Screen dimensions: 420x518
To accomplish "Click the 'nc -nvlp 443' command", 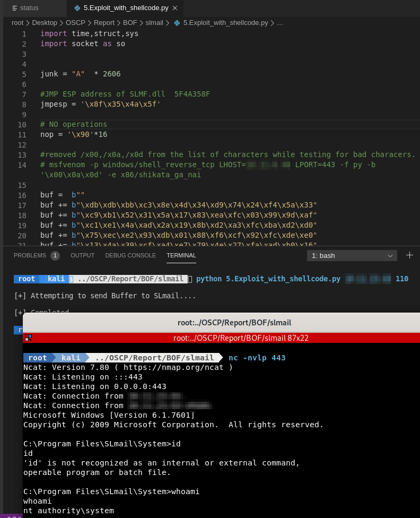I will [257, 358].
